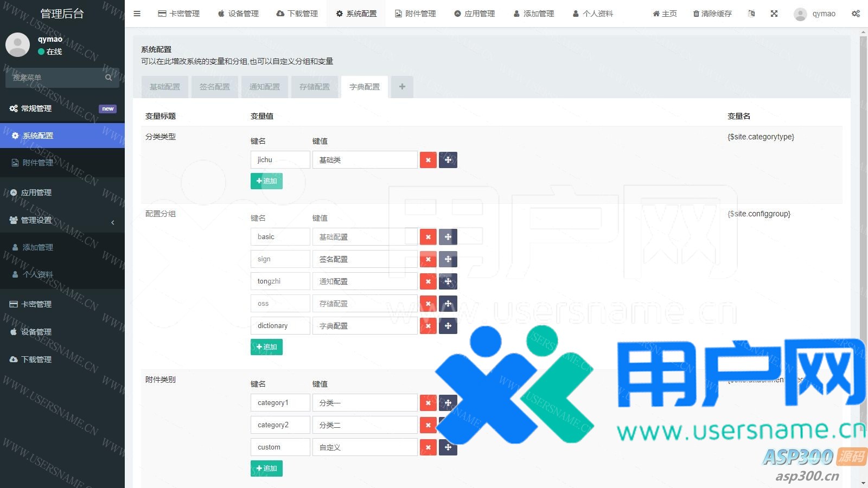Viewport: 868px width, 488px height.
Task: Click 追加 button under 分类类型
Action: (266, 181)
